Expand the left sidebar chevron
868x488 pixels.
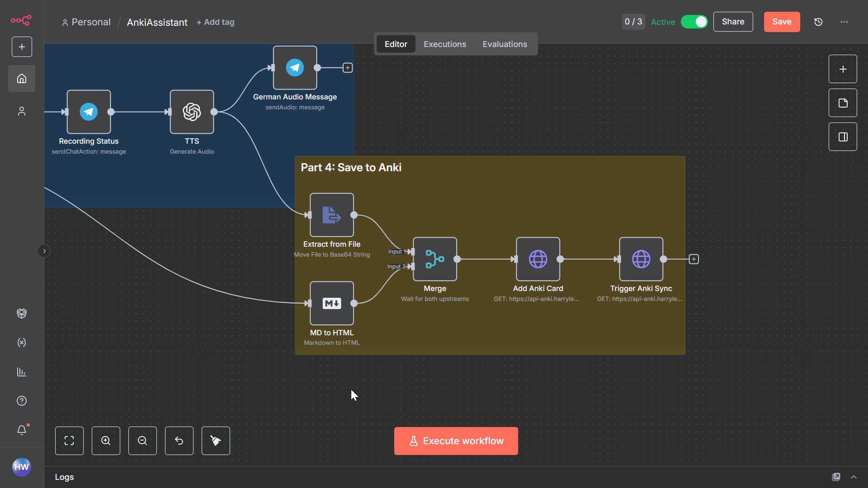44,251
